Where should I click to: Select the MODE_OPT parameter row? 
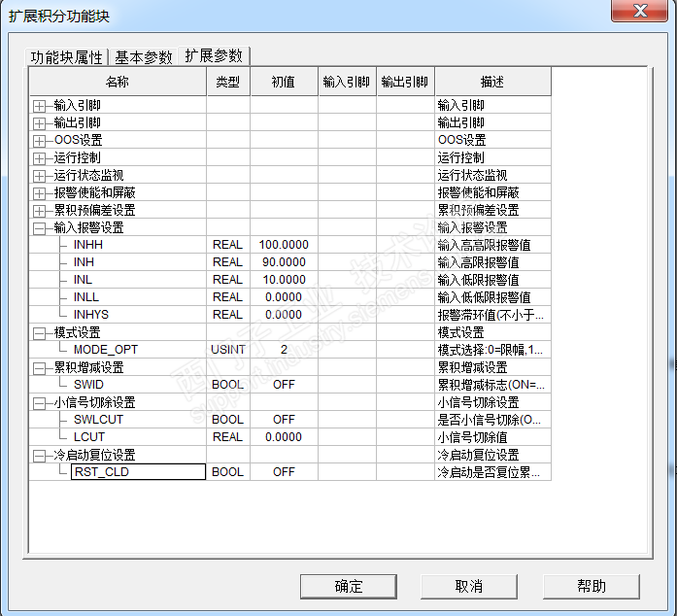click(x=290, y=350)
